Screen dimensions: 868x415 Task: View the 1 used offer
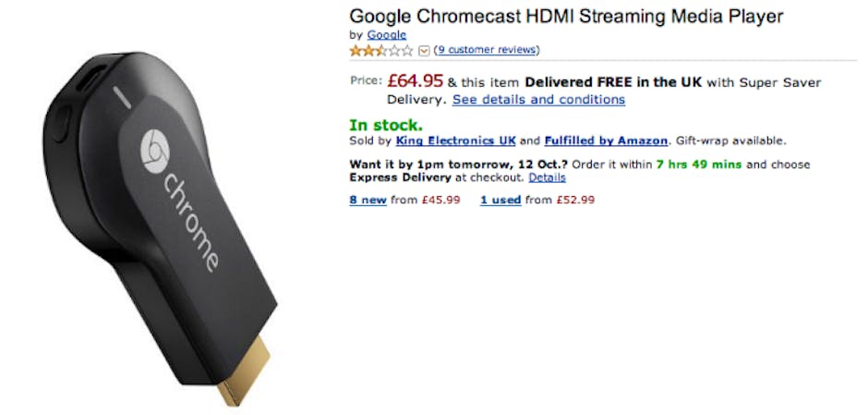500,200
